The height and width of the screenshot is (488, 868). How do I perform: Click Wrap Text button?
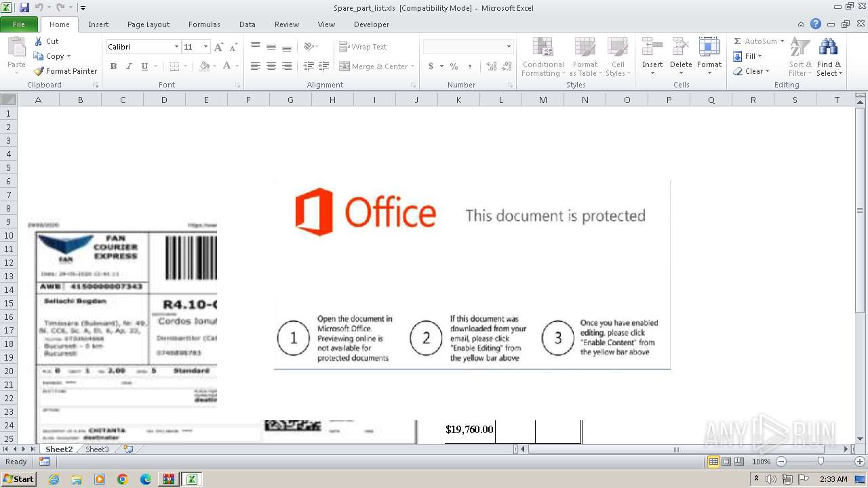click(x=363, y=47)
